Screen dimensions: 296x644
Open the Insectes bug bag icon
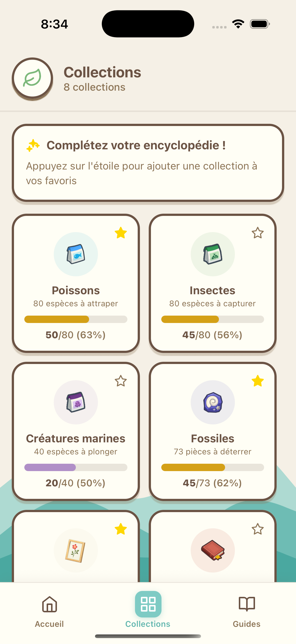point(213,254)
